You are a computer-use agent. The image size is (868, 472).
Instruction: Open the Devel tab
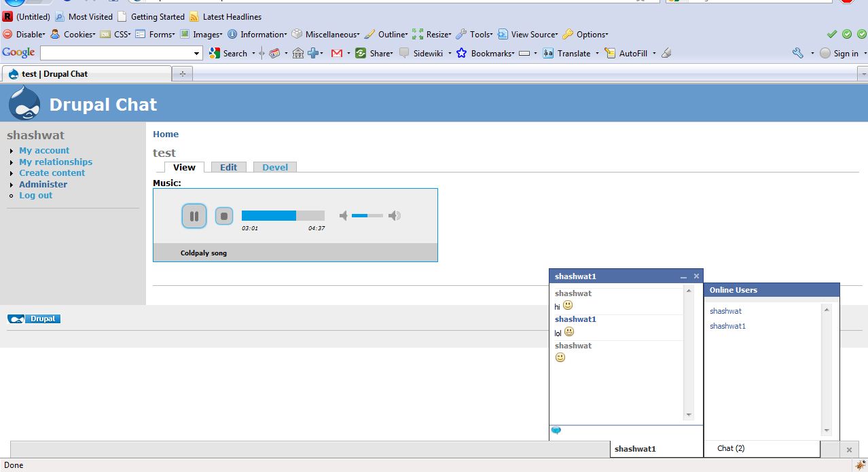coord(274,166)
